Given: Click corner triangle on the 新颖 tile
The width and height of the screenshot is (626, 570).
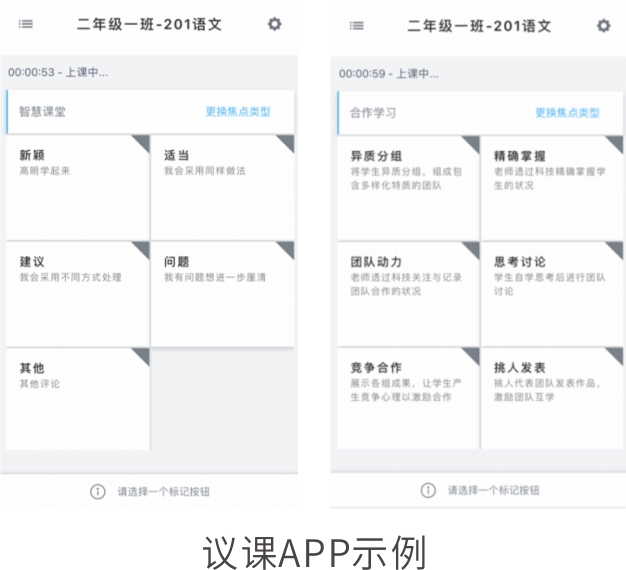Looking at the screenshot, I should (x=141, y=143).
